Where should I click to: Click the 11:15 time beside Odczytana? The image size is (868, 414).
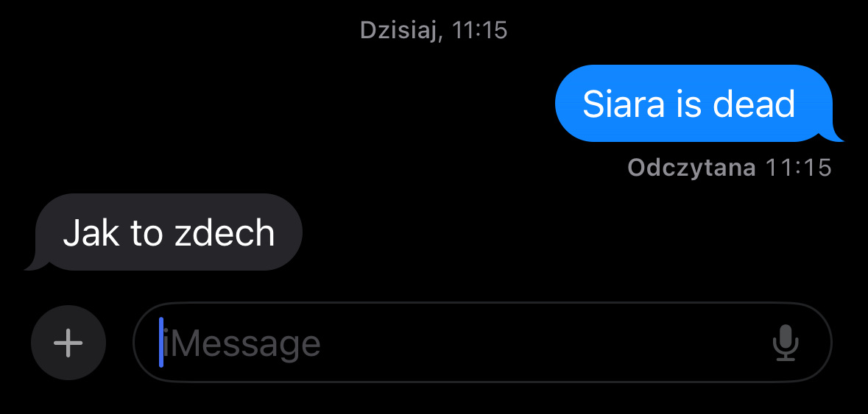tap(798, 168)
